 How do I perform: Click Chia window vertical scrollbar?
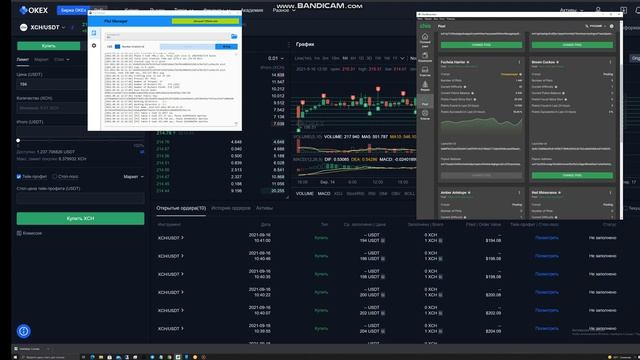pos(621,120)
